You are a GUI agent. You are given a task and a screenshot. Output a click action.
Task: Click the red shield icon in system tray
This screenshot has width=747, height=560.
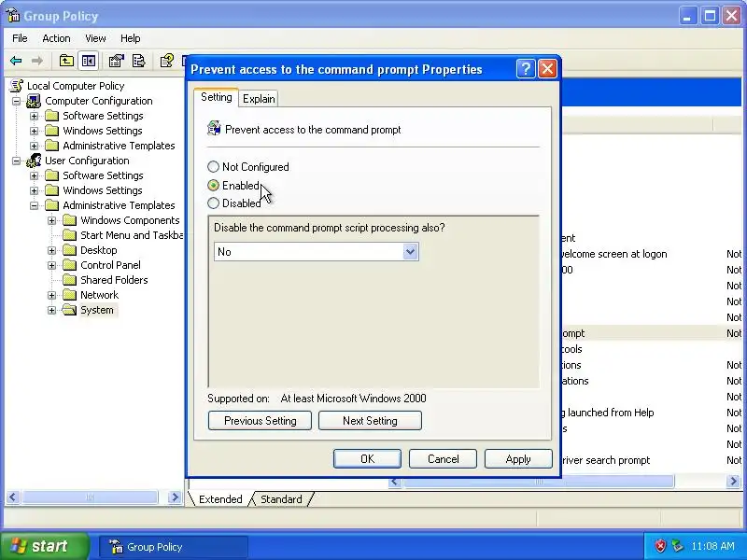point(660,546)
